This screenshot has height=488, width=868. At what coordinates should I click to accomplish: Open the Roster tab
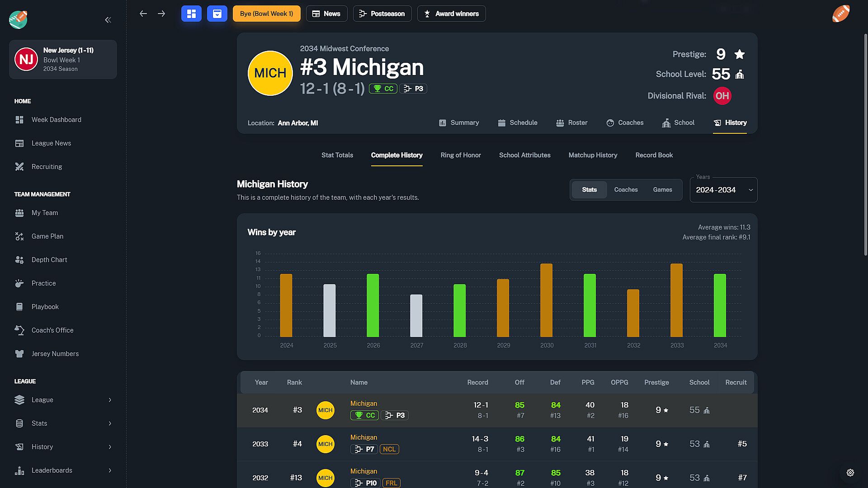click(x=572, y=123)
